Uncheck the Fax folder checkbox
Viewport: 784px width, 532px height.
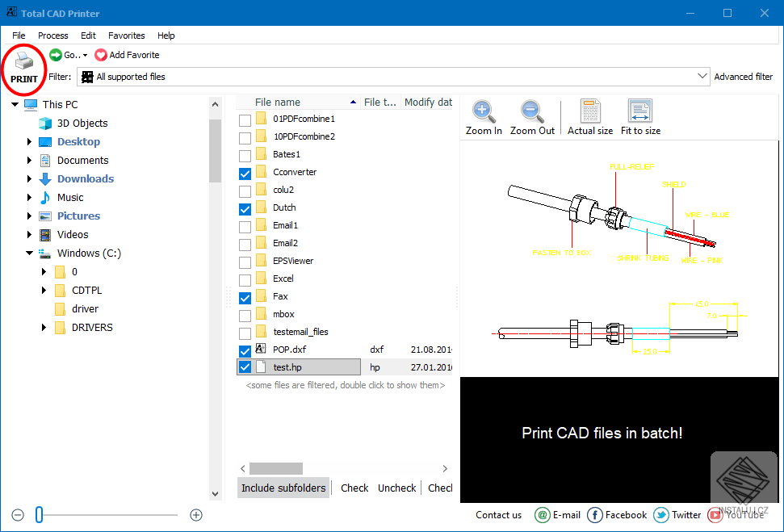click(245, 298)
